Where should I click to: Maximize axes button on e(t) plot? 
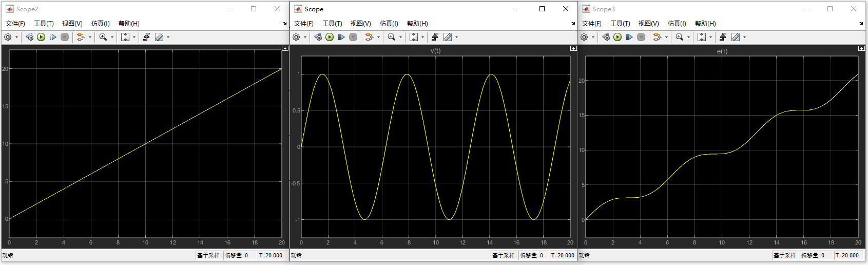pyautogui.click(x=861, y=48)
